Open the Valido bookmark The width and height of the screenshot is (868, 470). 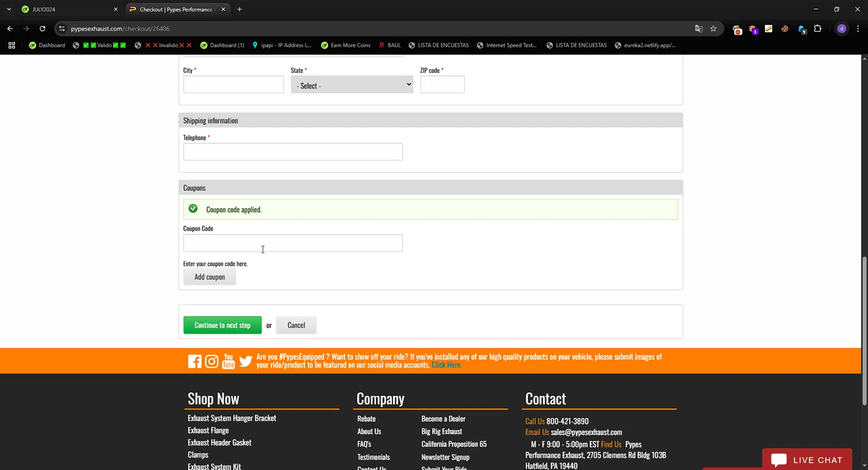pos(100,45)
